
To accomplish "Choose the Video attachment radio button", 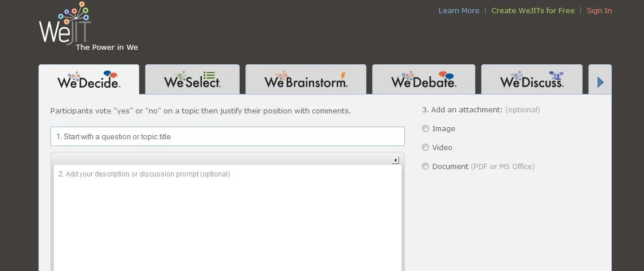I will click(426, 148).
